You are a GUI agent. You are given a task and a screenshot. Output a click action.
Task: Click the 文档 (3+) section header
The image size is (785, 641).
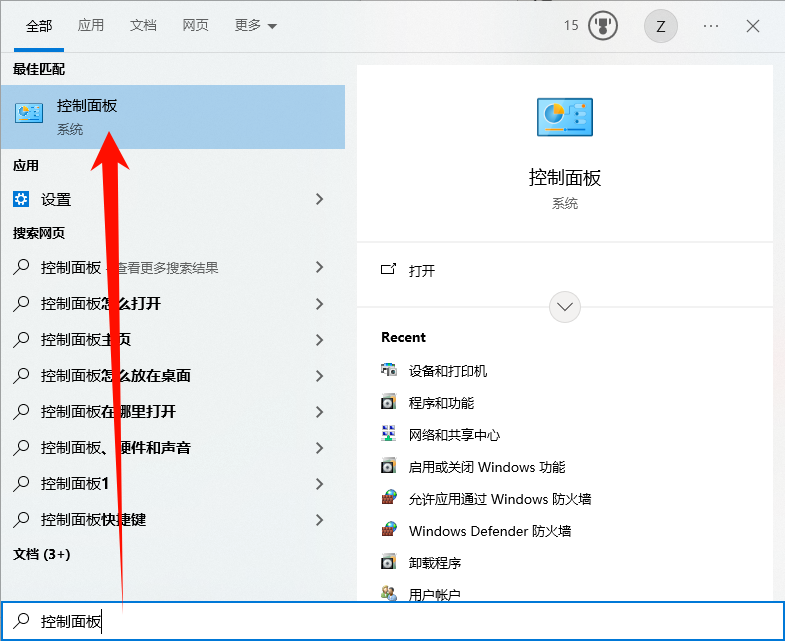click(42, 554)
